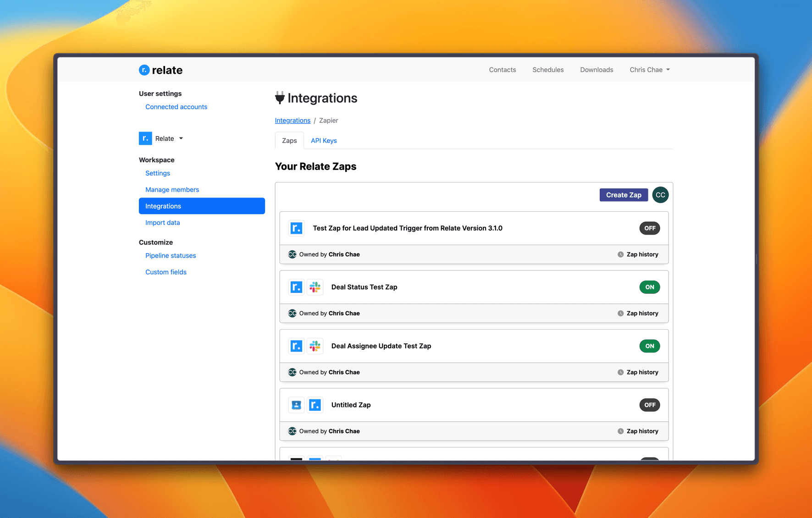812x518 pixels.
Task: Expand the Relate workspace switcher dropdown
Action: [x=169, y=138]
